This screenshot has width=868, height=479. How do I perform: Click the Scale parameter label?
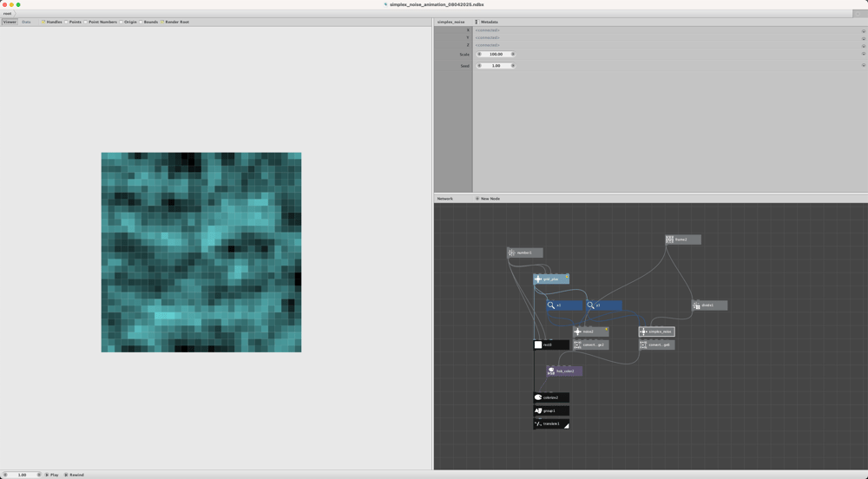(464, 54)
